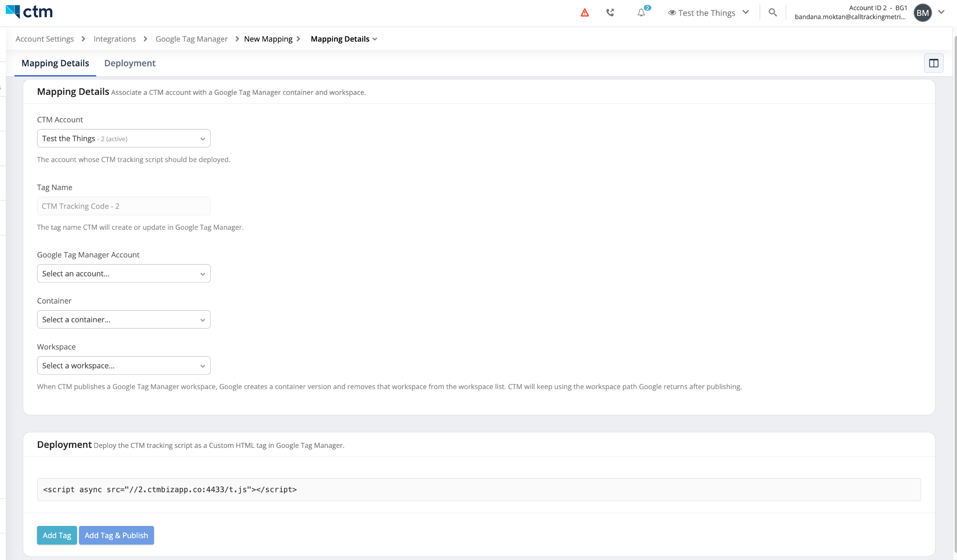Click the search magnifier icon
This screenshot has width=957, height=560.
pyautogui.click(x=773, y=13)
